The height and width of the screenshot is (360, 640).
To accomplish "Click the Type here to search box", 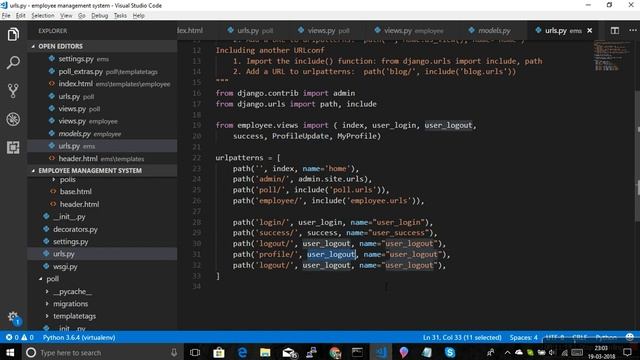I will (x=102, y=353).
